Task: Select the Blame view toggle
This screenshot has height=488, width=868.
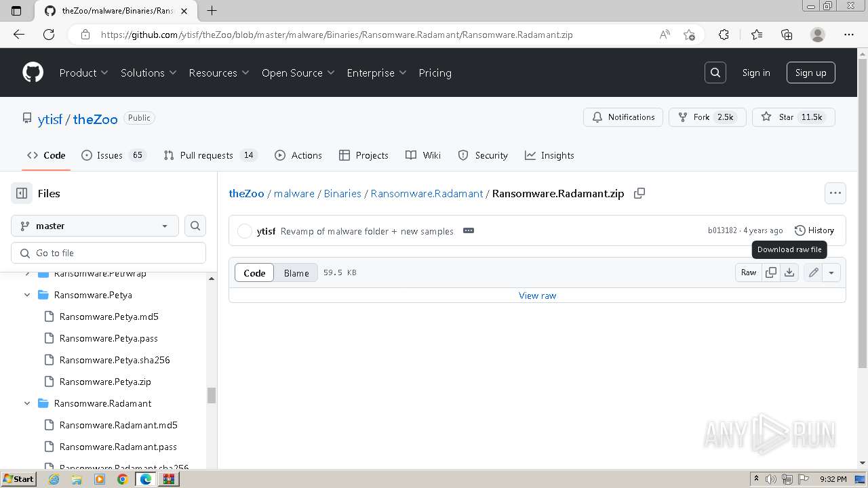Action: (296, 273)
